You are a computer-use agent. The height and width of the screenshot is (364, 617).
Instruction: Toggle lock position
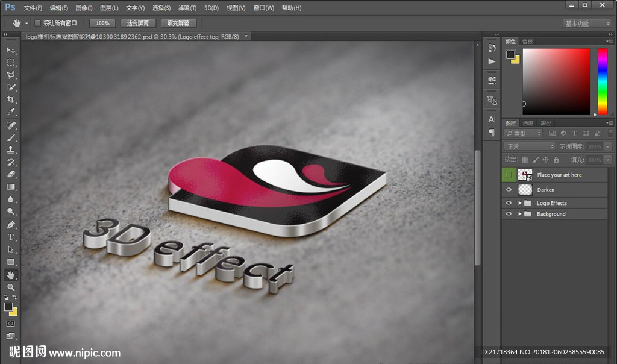[545, 160]
